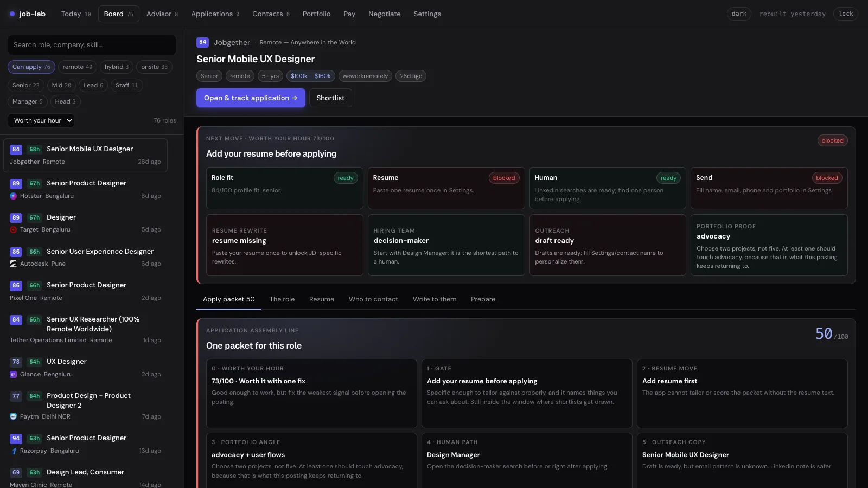The width and height of the screenshot is (868, 488).
Task: Toggle the 'Senior 23' level filter
Action: (26, 86)
